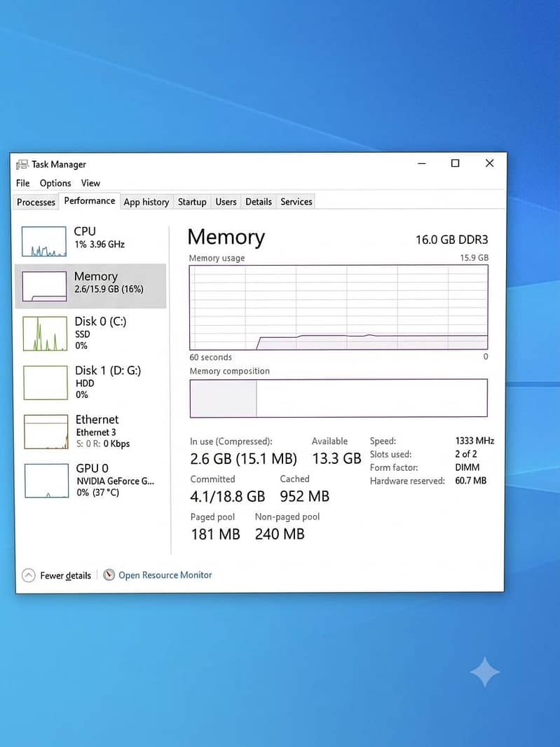Click the NVIDIA GeForce G... label
The image size is (560, 747).
[x=116, y=481]
